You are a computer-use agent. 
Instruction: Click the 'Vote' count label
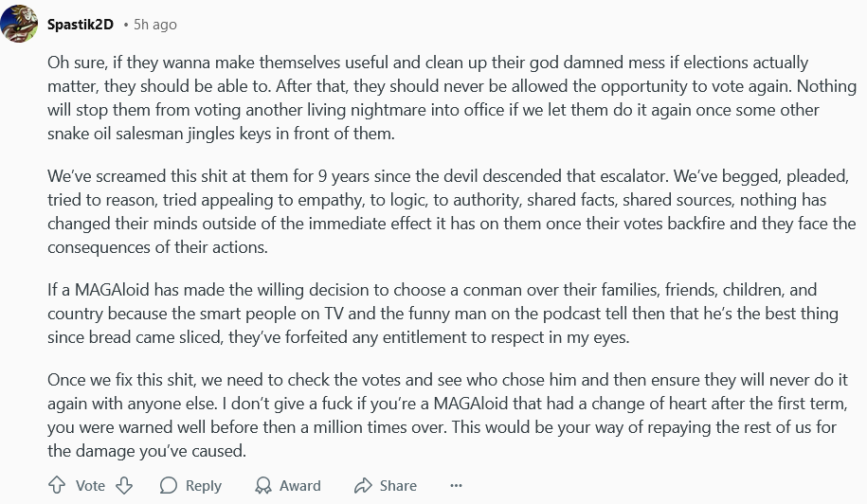pyautogui.click(x=90, y=485)
